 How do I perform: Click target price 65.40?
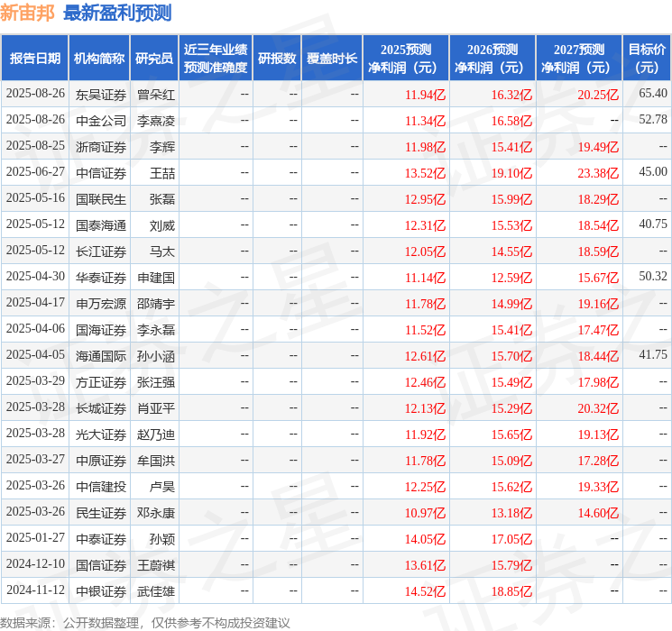click(x=653, y=93)
